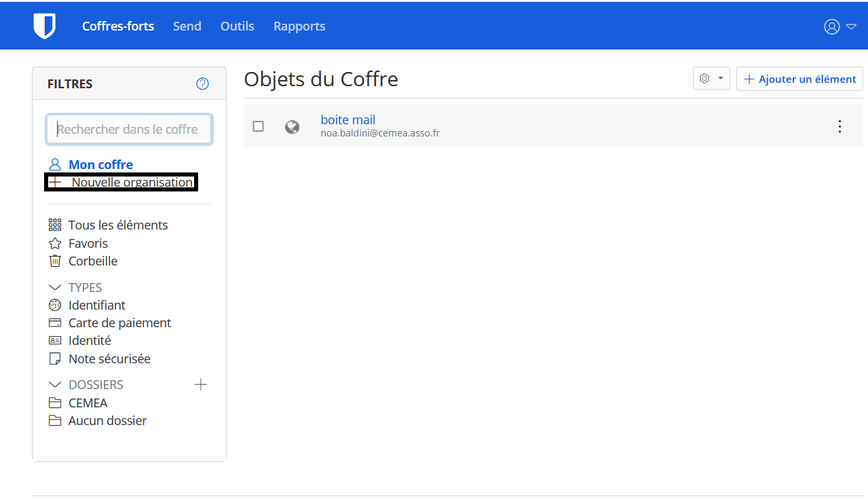Open the account profile menu

(839, 26)
